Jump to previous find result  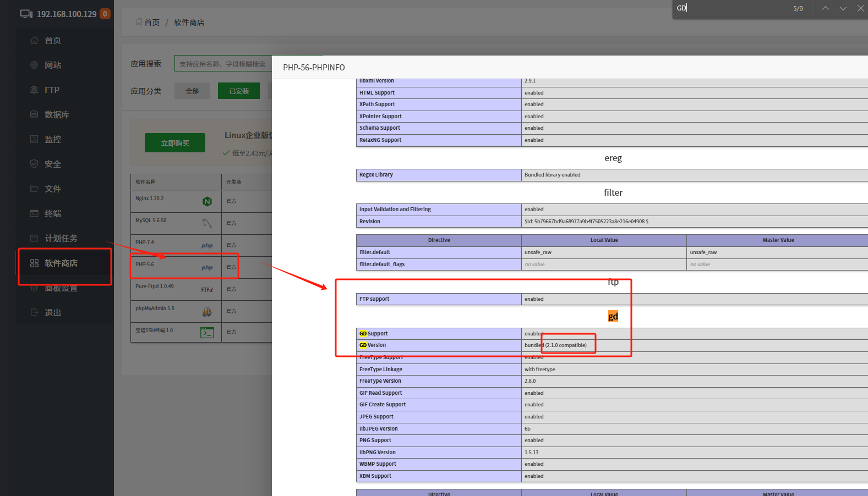coord(825,8)
